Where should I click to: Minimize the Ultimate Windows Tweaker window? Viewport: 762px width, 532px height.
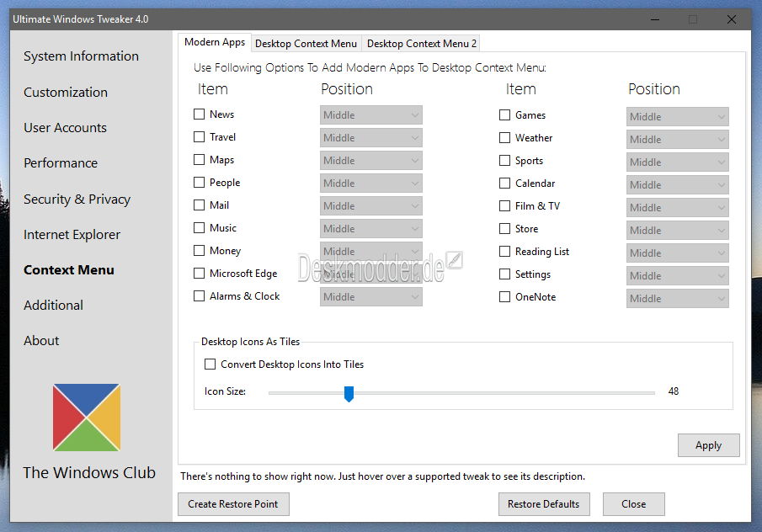(655, 19)
